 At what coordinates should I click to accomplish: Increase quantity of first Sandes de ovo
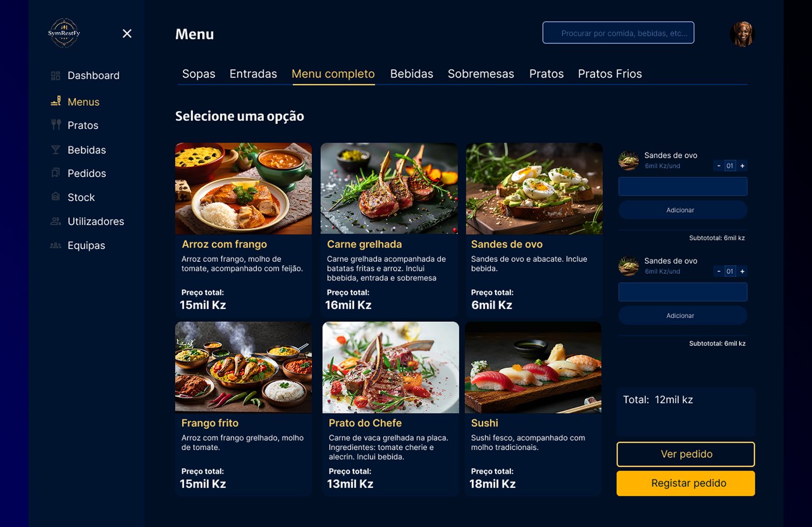click(x=742, y=166)
